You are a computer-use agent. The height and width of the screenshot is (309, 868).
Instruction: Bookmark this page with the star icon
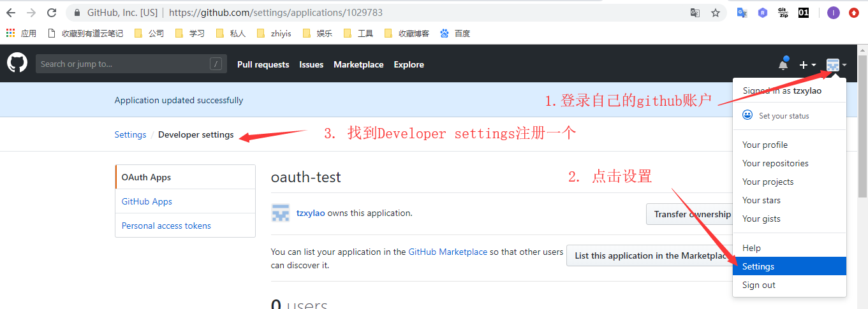tap(716, 13)
